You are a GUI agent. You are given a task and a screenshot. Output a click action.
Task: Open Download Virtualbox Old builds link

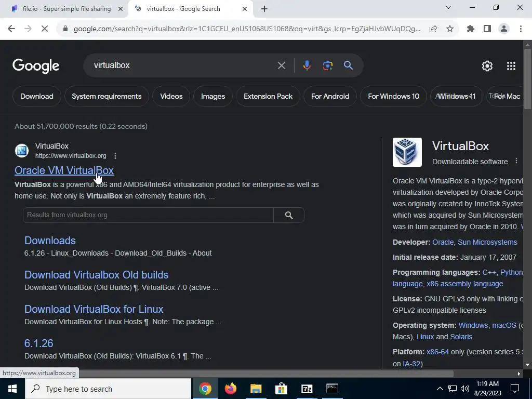pyautogui.click(x=96, y=275)
